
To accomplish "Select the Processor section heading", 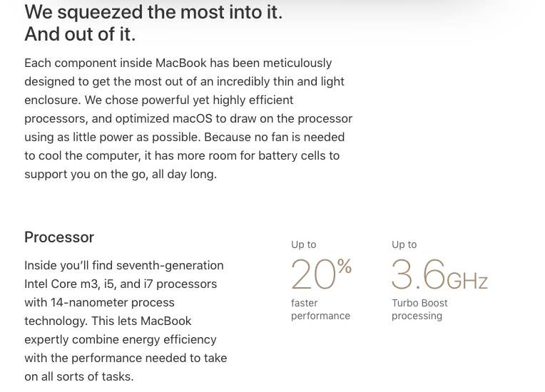I will coord(59,237).
